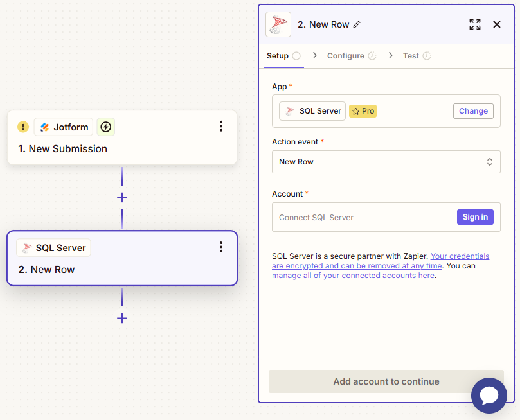Switch to the Configure tab

pyautogui.click(x=346, y=56)
